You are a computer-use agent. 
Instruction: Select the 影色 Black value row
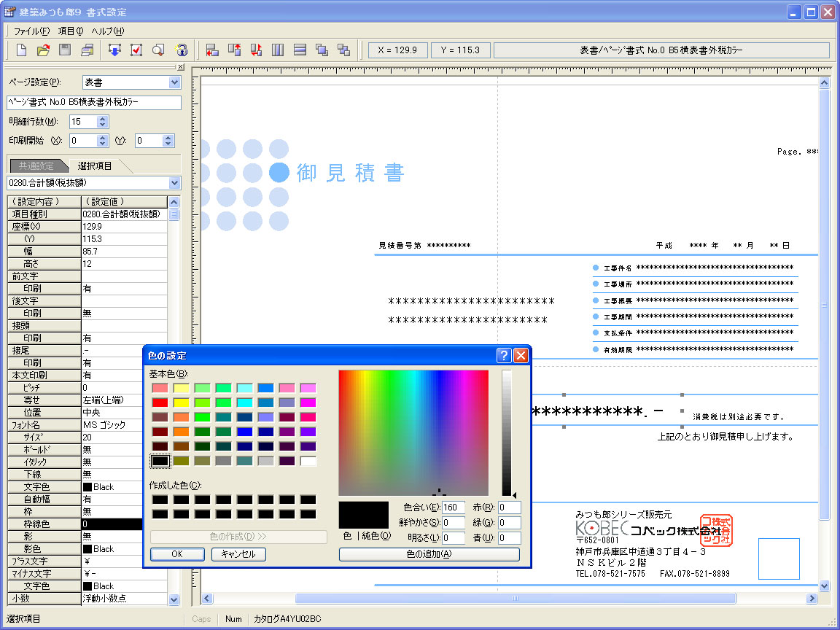[112, 549]
